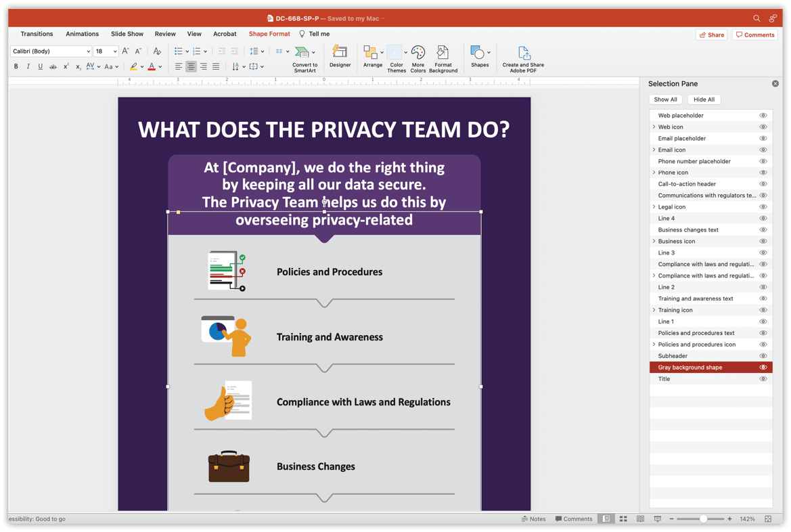Apply strikethrough formatting

53,66
